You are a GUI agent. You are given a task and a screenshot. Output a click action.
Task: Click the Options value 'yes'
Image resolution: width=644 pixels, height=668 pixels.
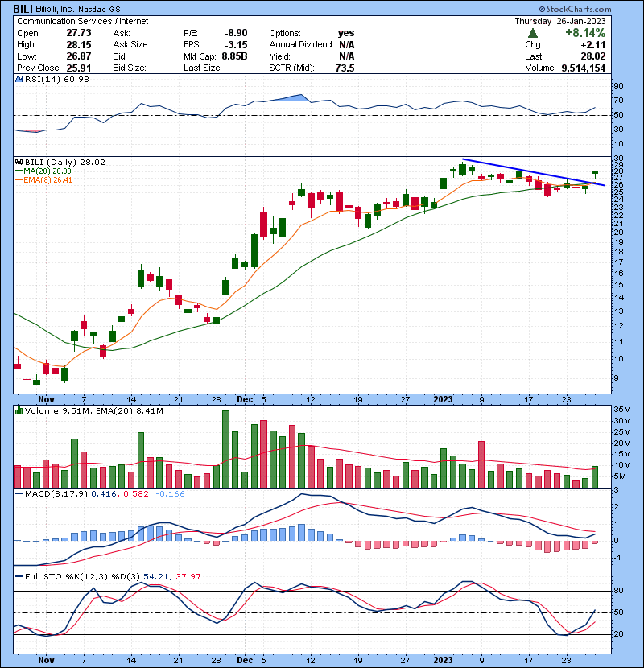click(x=346, y=33)
